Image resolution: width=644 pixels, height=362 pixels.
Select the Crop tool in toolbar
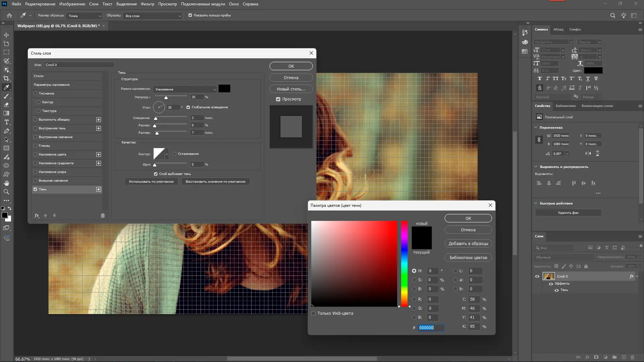[6, 78]
